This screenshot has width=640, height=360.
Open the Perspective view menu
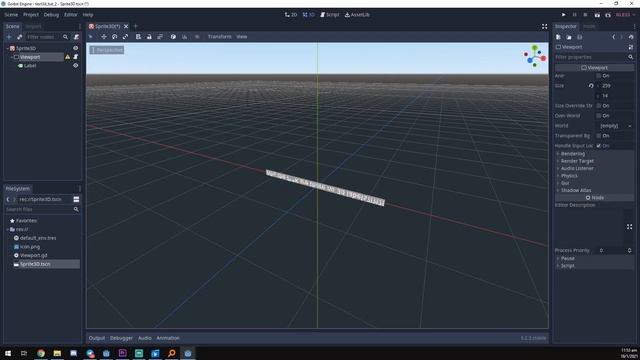(x=107, y=50)
